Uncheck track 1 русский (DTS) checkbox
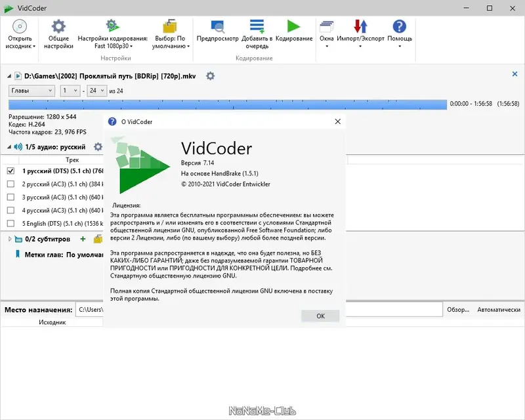The image size is (525, 420). [10, 171]
